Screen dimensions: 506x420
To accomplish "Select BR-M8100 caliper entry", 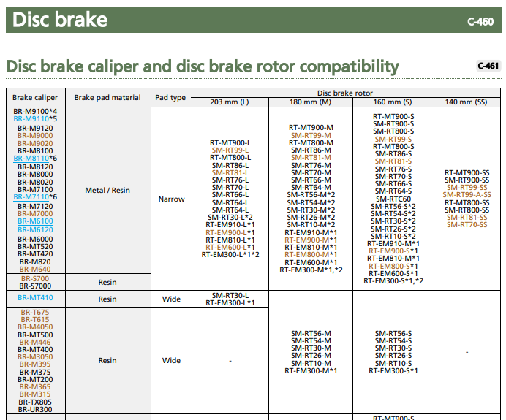I will tap(35, 150).
